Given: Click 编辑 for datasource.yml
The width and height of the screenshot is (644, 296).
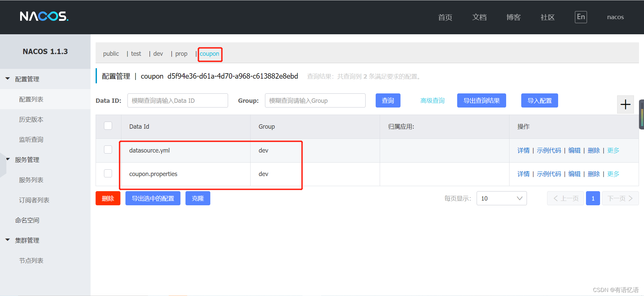Looking at the screenshot, I should [574, 151].
